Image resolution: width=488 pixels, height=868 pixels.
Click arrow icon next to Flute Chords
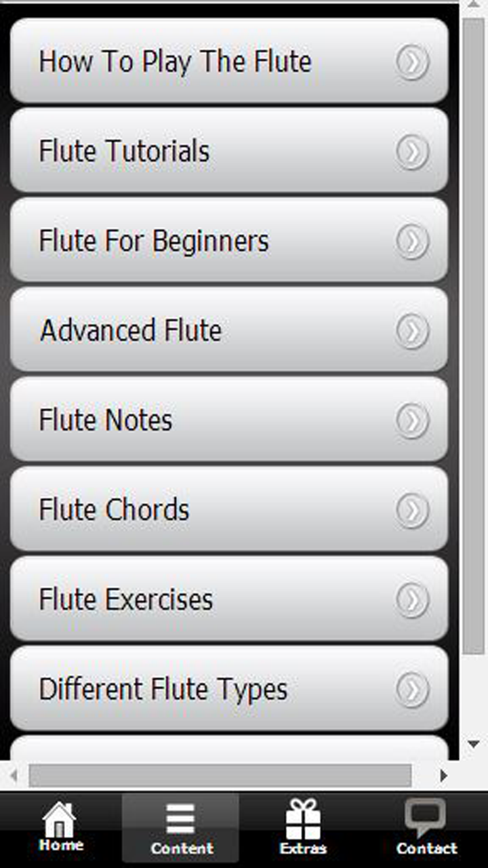(x=412, y=510)
